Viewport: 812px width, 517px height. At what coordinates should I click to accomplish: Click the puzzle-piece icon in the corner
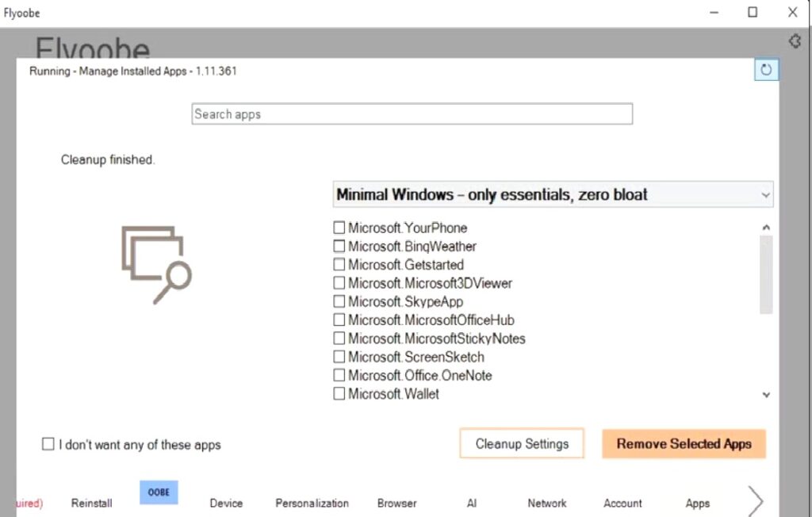coord(795,41)
